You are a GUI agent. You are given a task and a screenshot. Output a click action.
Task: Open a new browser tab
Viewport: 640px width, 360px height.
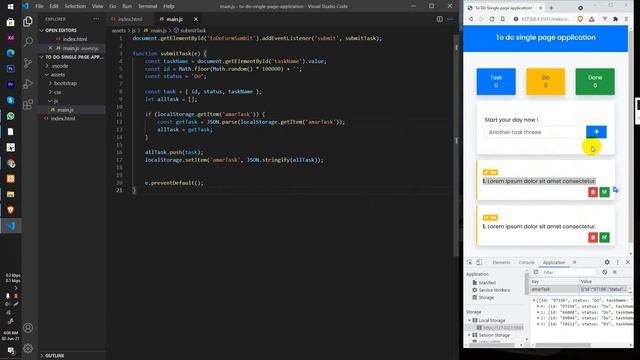pos(551,8)
